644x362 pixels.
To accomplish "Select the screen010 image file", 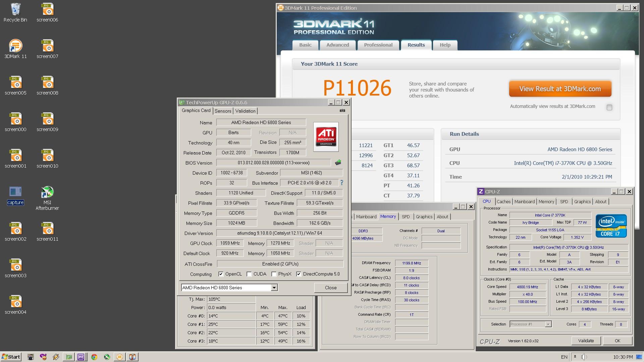I will pos(47,159).
